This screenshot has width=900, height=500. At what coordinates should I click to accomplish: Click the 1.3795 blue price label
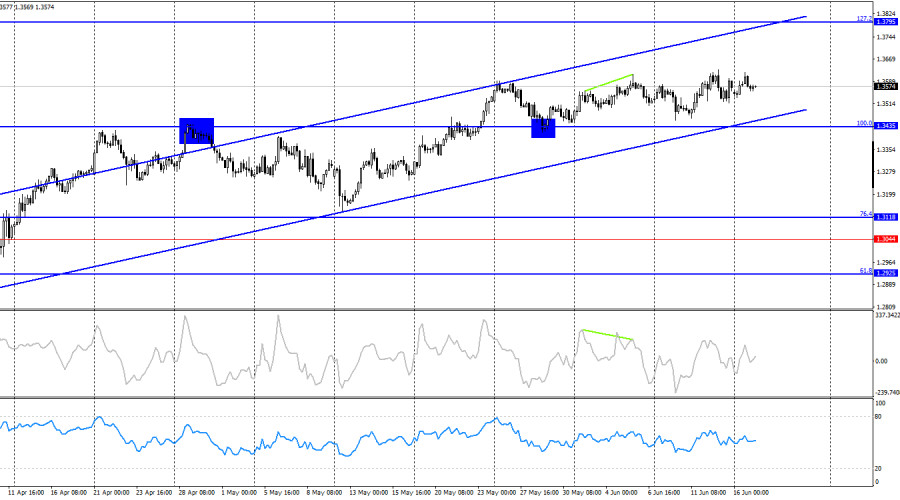[x=886, y=22]
